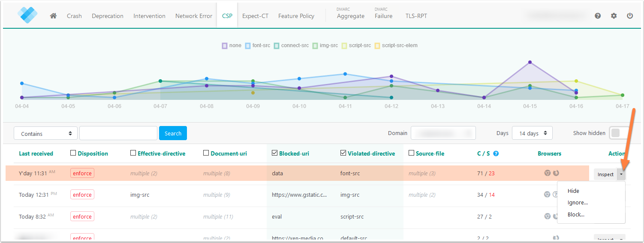Switch to the Network Error tab
The height and width of the screenshot is (243, 644).
[x=193, y=16]
